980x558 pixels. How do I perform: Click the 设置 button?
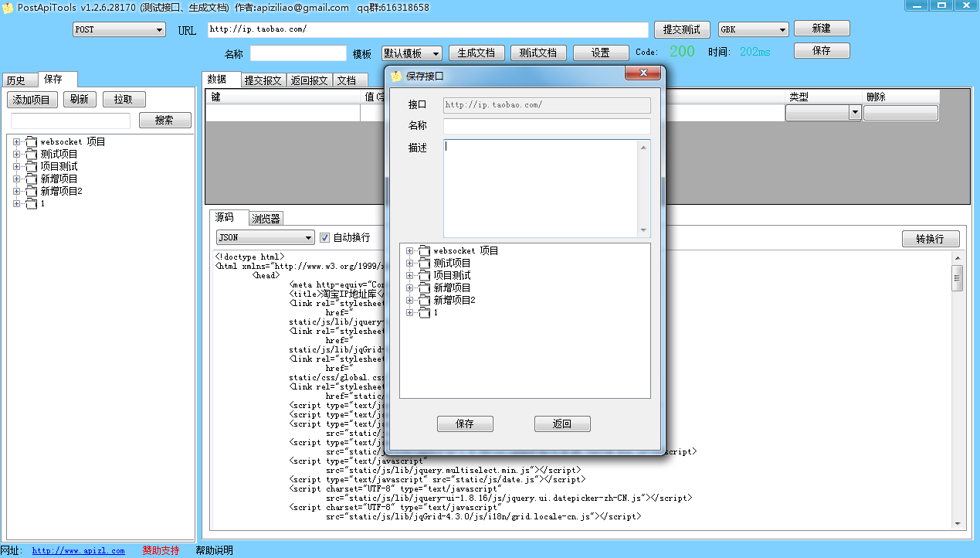pyautogui.click(x=601, y=53)
